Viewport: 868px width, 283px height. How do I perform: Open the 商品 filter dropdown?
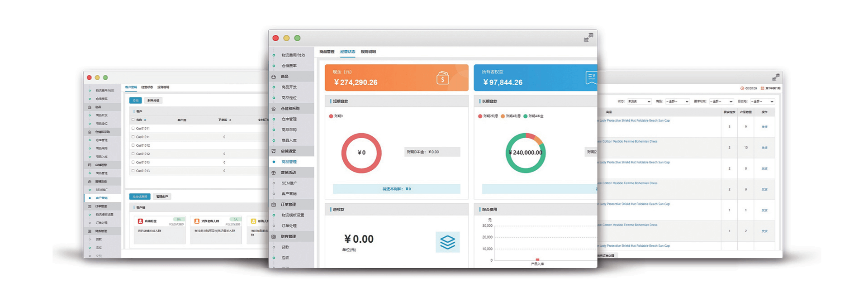[677, 101]
